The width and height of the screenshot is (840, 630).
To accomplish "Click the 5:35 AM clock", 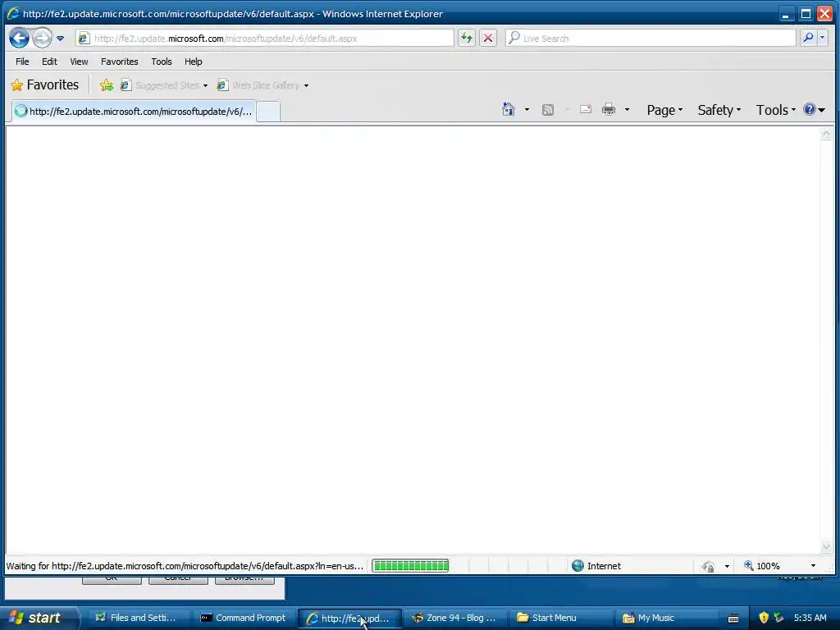I will 810,618.
